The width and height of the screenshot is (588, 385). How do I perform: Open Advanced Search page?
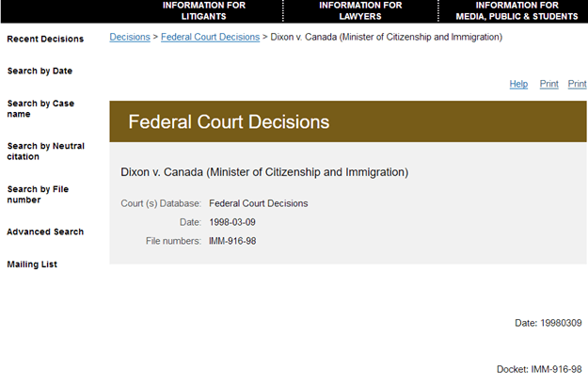click(x=45, y=232)
